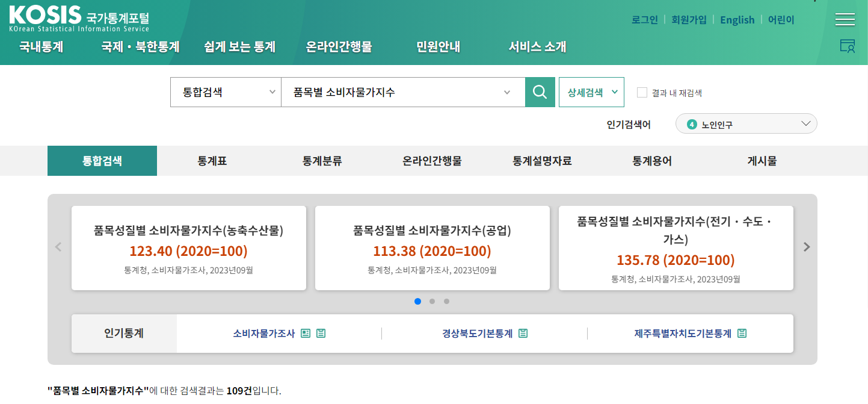Open the card-style icon beside 소비자물가조사
Viewport: 868px width, 404px height.
306,334
